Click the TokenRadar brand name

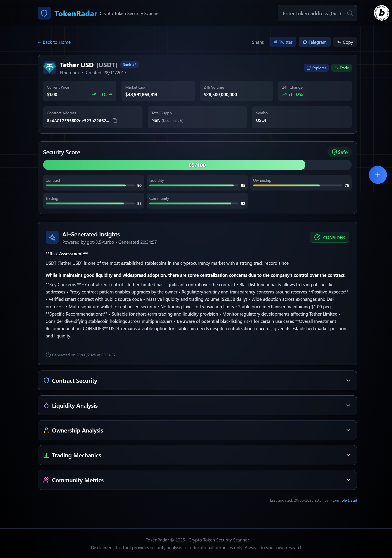point(76,14)
